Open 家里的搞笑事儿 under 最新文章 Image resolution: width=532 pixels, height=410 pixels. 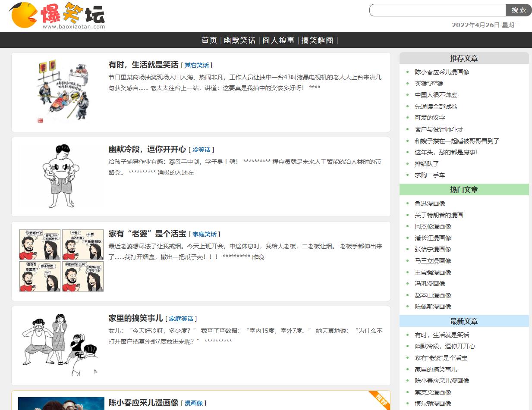point(436,369)
